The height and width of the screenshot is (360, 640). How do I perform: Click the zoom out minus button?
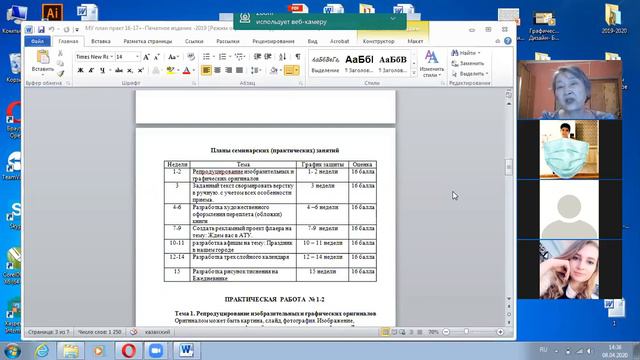(446, 332)
